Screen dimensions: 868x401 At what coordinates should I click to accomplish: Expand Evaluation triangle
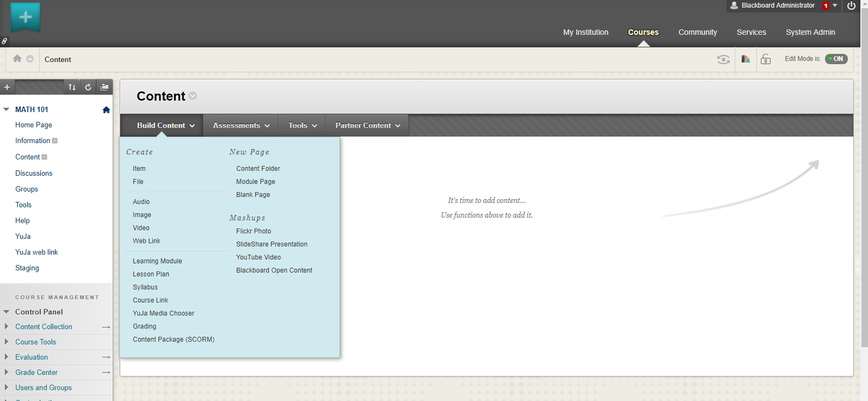click(x=7, y=357)
